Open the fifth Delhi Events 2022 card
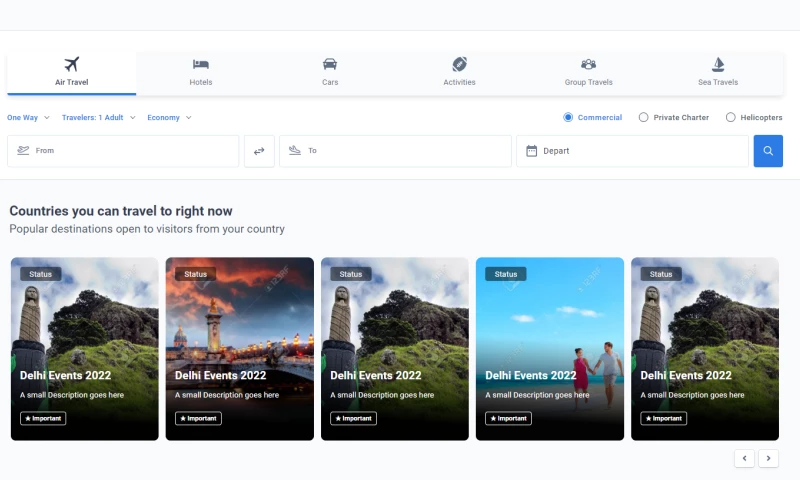 pos(705,349)
